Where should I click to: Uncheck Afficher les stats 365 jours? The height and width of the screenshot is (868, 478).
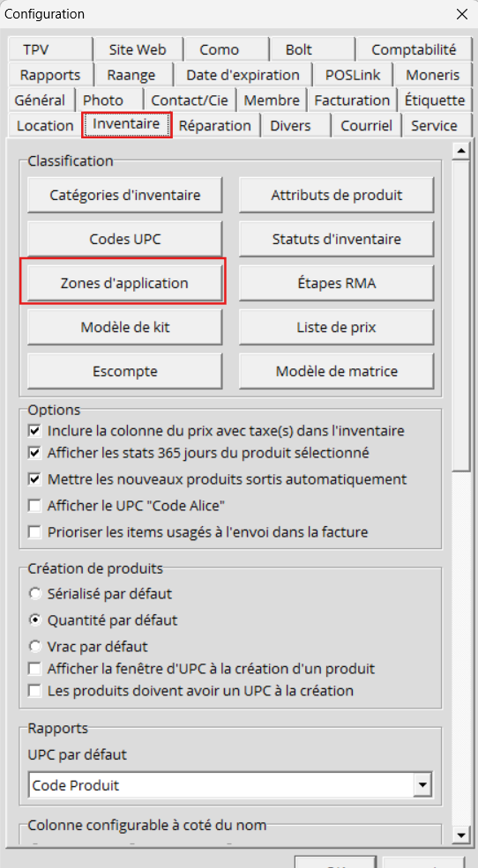click(35, 453)
